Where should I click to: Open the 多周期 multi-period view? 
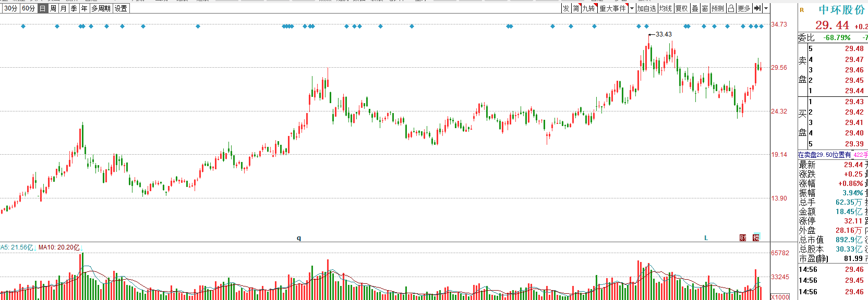[x=101, y=8]
